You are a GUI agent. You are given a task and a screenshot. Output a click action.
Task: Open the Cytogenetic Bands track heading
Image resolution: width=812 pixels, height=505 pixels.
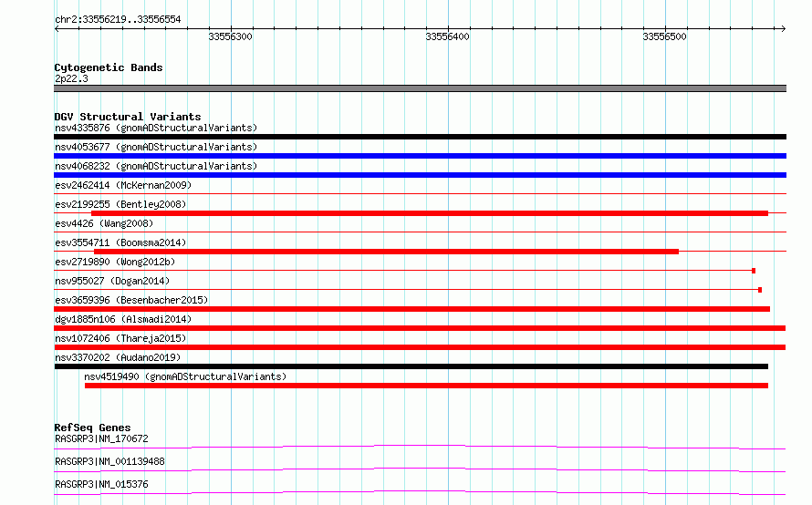point(109,67)
